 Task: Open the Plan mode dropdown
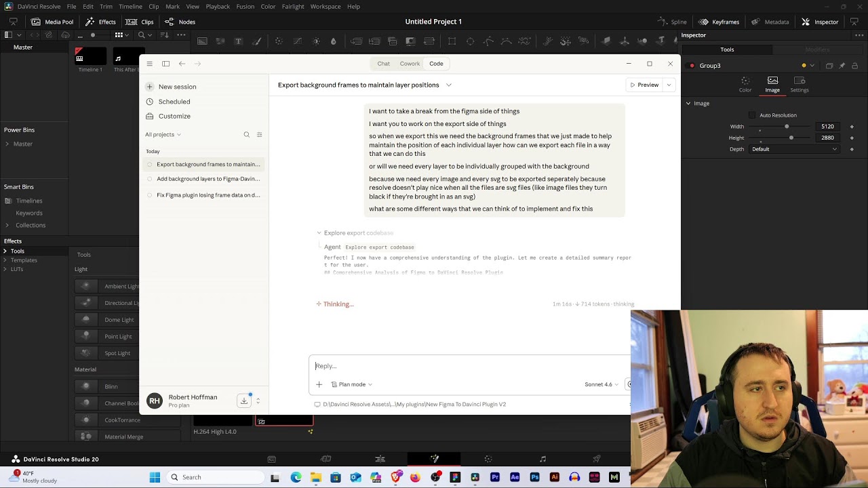[352, 384]
